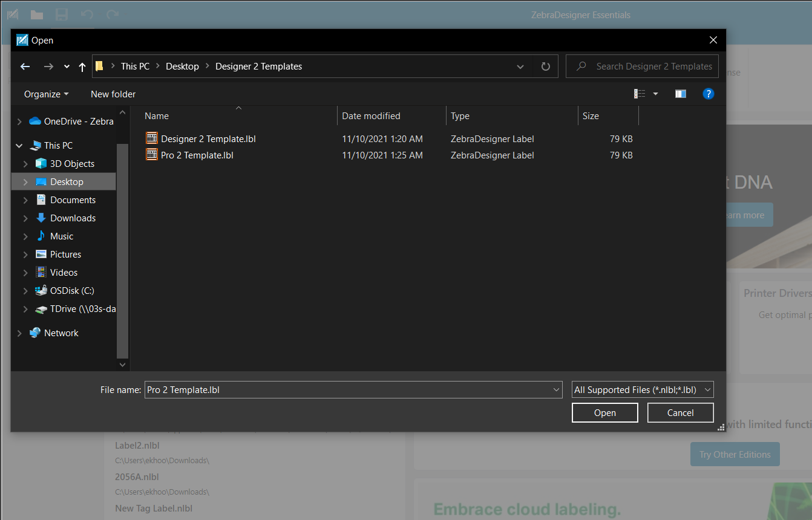Navigate back using the back arrow
Viewport: 812px width, 520px height.
[x=25, y=67]
